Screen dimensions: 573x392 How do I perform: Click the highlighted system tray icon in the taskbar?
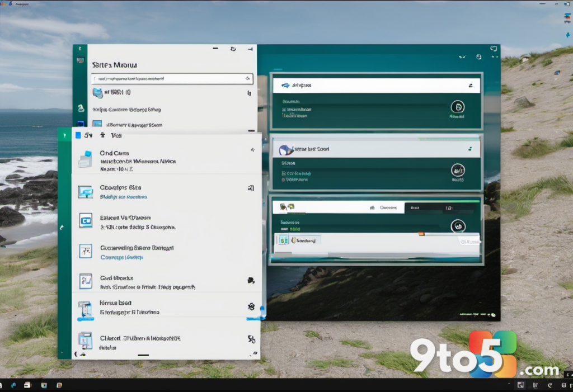click(520, 385)
